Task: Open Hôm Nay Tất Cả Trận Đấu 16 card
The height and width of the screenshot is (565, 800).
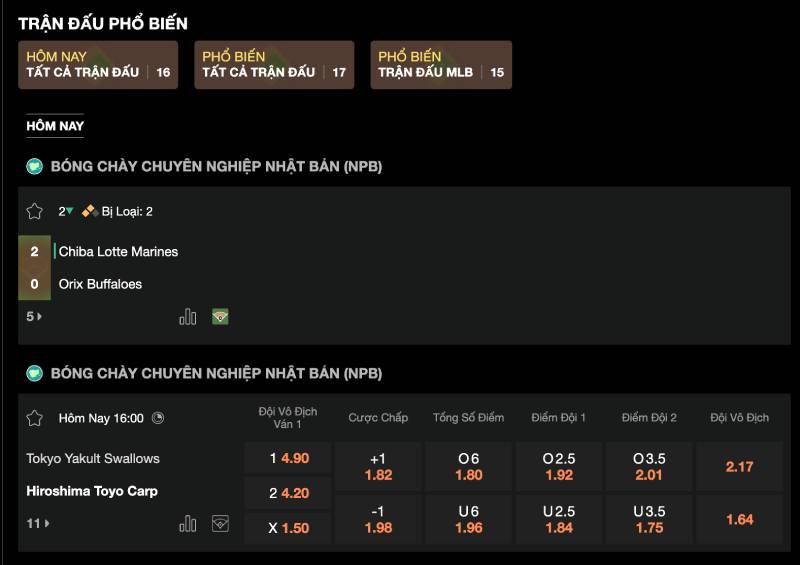Action: click(98, 65)
